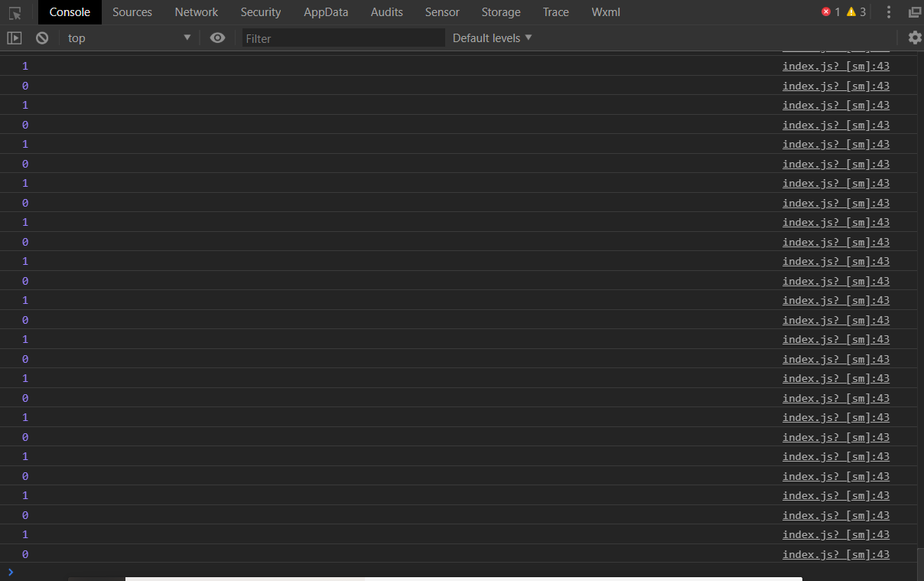Open the Audits tab
This screenshot has width=924, height=581.
tap(387, 12)
